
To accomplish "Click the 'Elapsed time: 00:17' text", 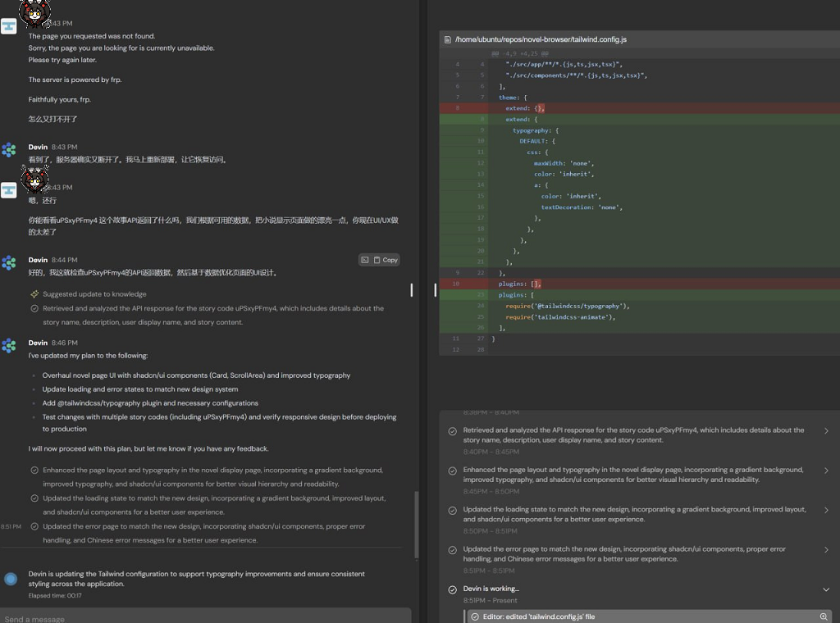I will [55, 596].
